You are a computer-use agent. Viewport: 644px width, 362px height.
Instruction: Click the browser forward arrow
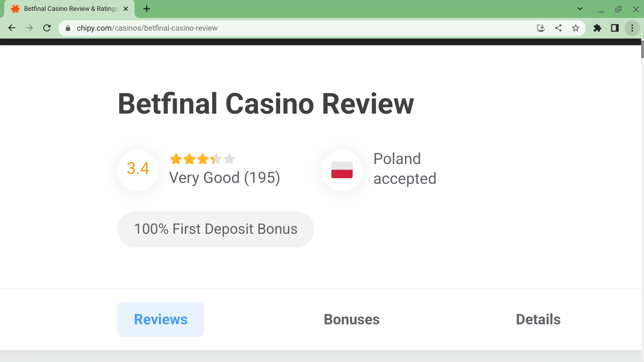(x=29, y=28)
